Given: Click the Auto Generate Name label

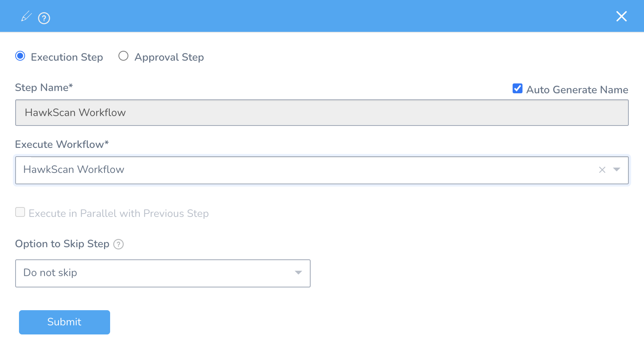Looking at the screenshot, I should coord(577,90).
